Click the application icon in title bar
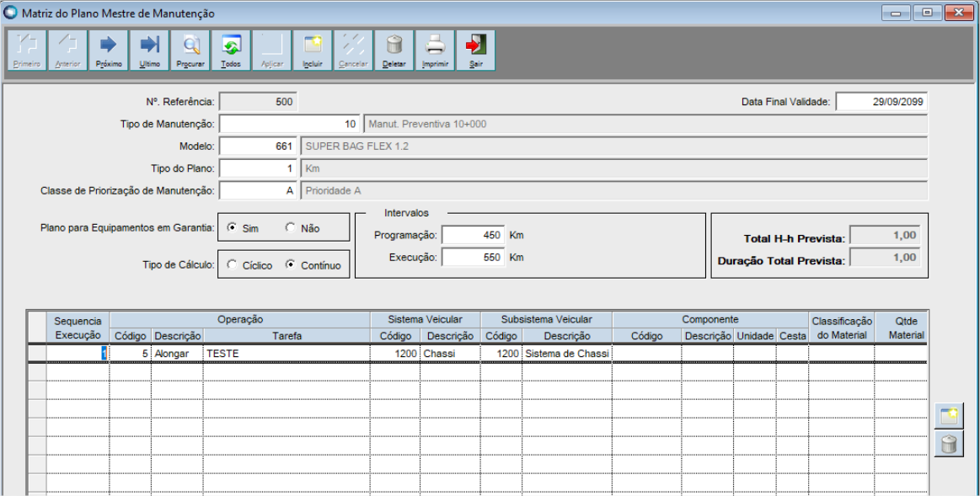Screen dimensions: 980x496 pos(11,13)
